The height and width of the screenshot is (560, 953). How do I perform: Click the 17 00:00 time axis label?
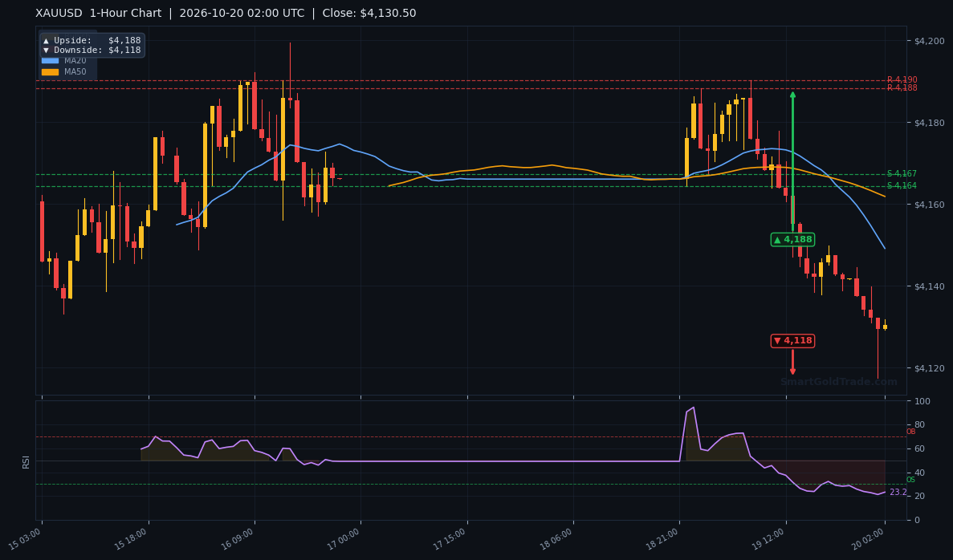pyautogui.click(x=344, y=539)
